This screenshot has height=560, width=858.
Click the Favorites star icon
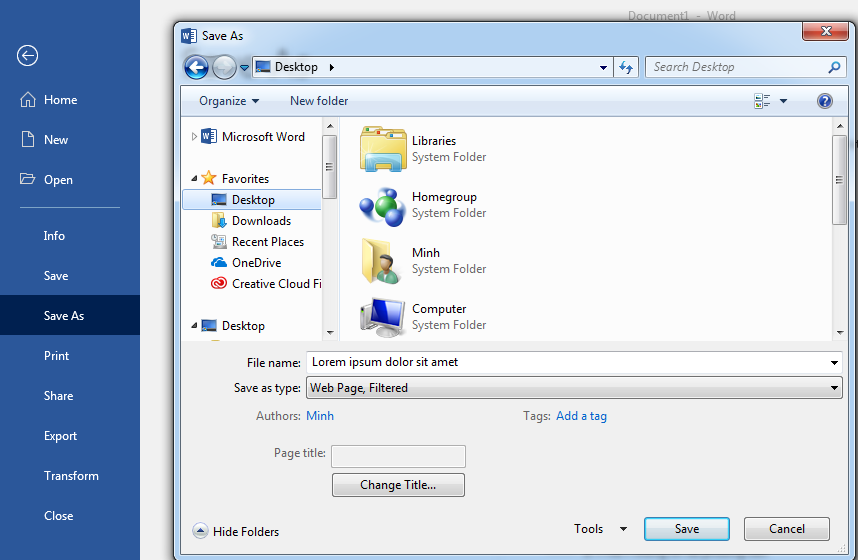(208, 178)
